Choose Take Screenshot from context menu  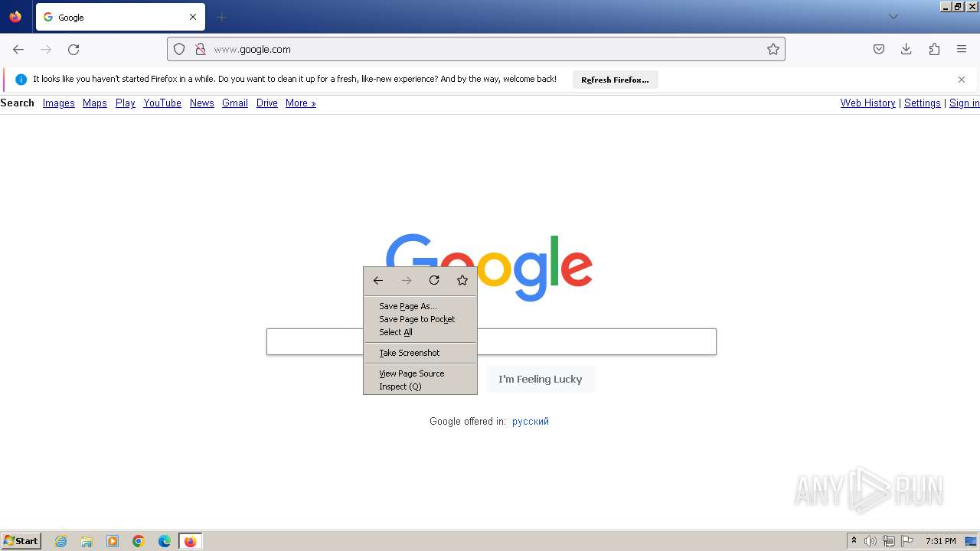tap(420, 353)
